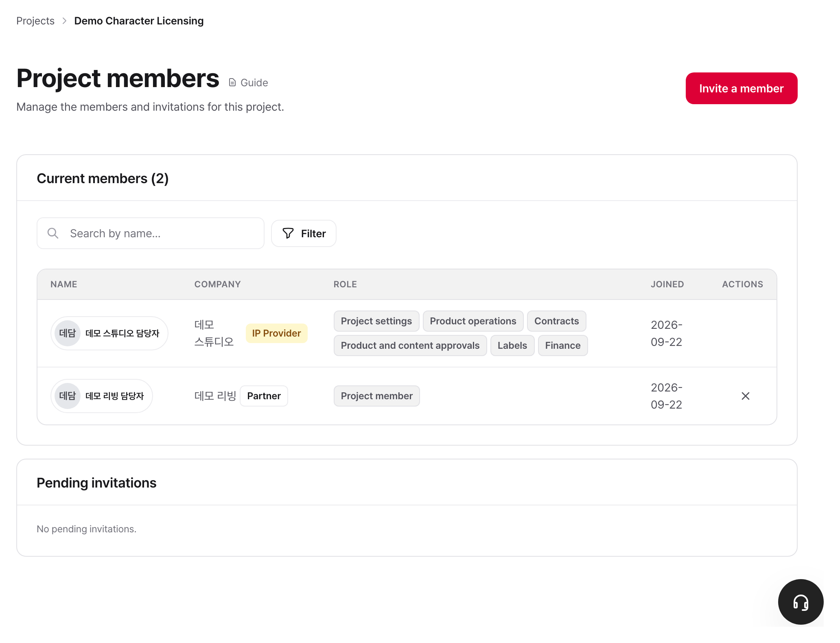The height and width of the screenshot is (643, 840).
Task: Click joined date of 데모 스튜디오 담당자
Action: click(667, 333)
